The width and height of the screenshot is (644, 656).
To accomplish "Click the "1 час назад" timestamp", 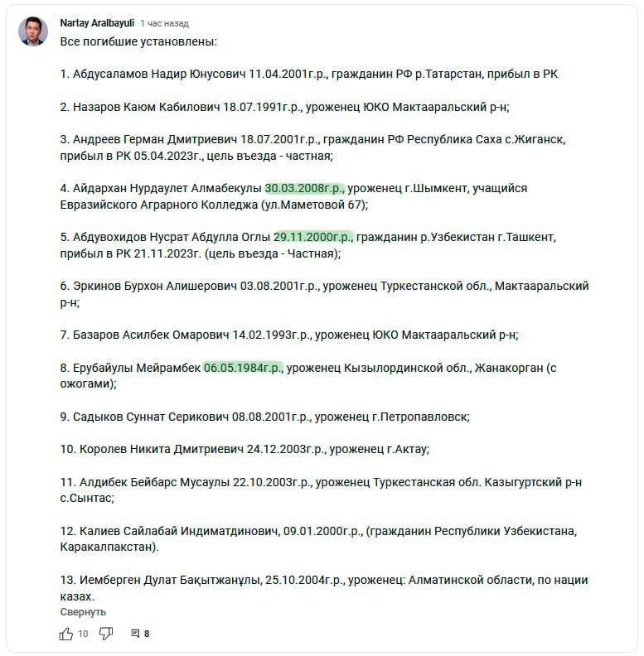I will (x=165, y=23).
